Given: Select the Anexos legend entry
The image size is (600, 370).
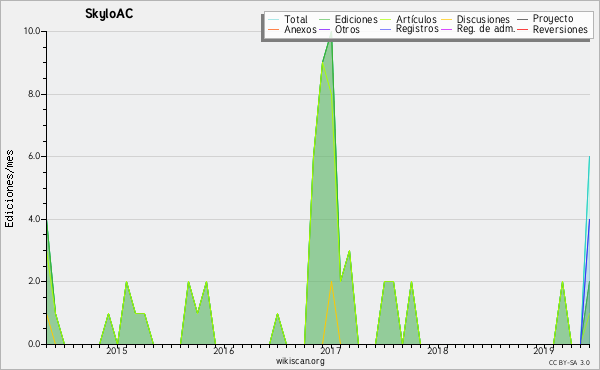Looking at the screenshot, I should [300, 29].
